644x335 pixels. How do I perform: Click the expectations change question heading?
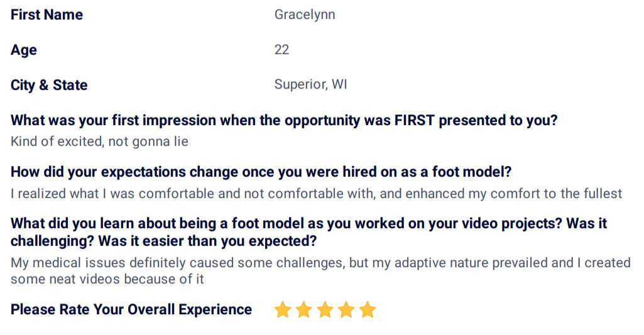pos(261,172)
